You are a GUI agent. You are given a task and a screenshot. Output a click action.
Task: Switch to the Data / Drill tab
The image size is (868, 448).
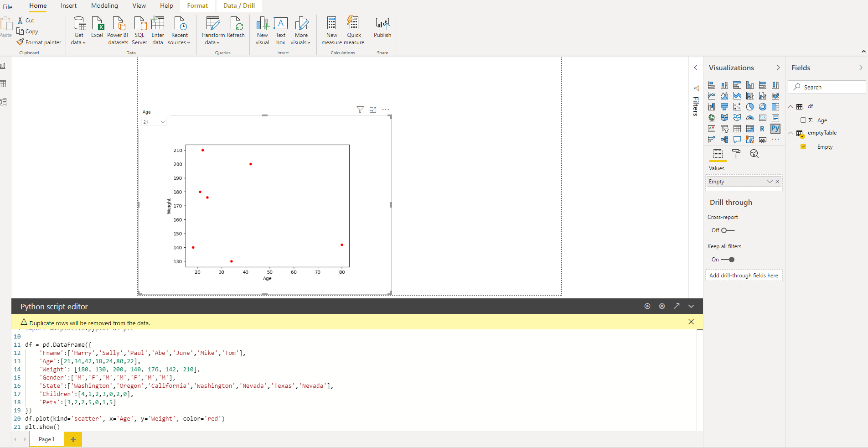coord(239,5)
